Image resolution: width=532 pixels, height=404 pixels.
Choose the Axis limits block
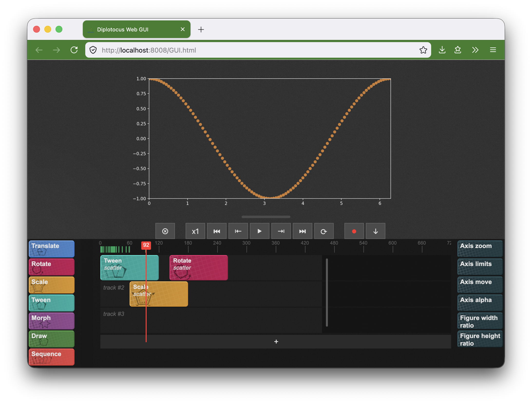480,267
